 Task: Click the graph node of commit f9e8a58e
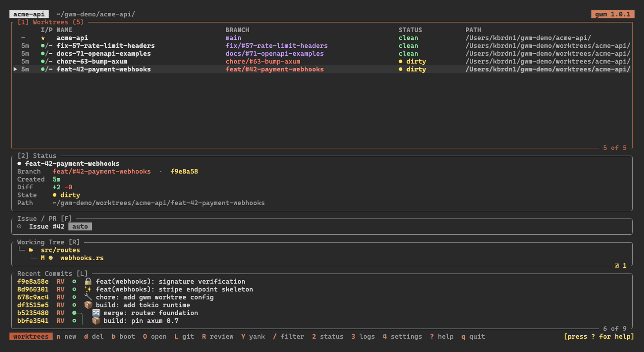[x=74, y=282]
